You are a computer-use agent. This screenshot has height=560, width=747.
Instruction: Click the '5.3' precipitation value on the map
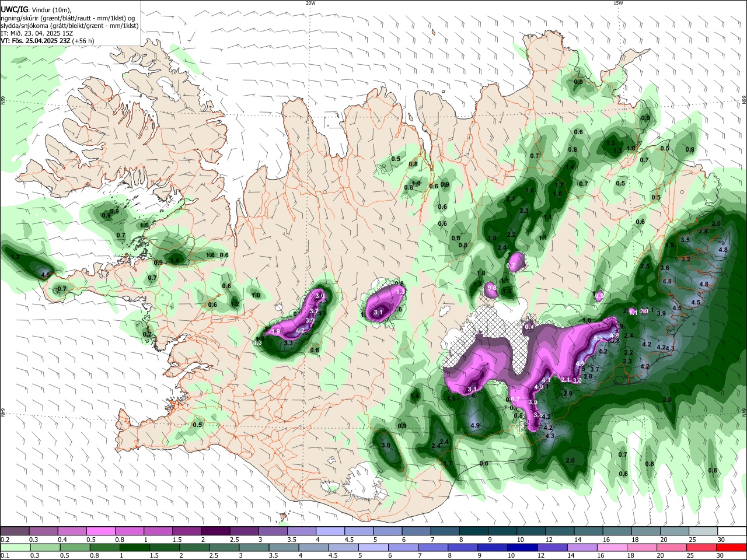[x=598, y=338]
